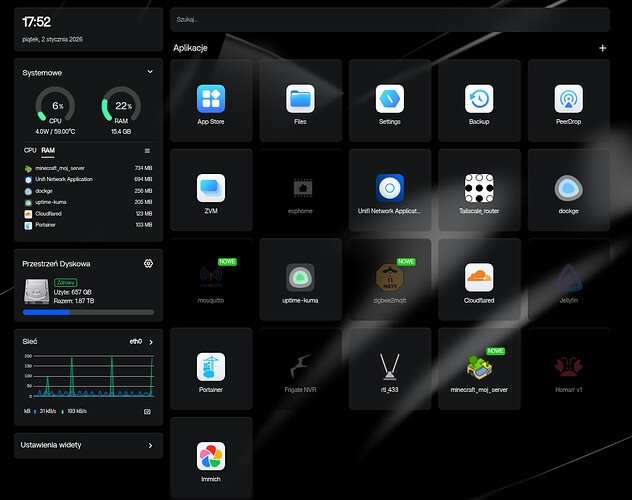
Task: Open the minecraft_moj_server app
Action: (479, 367)
